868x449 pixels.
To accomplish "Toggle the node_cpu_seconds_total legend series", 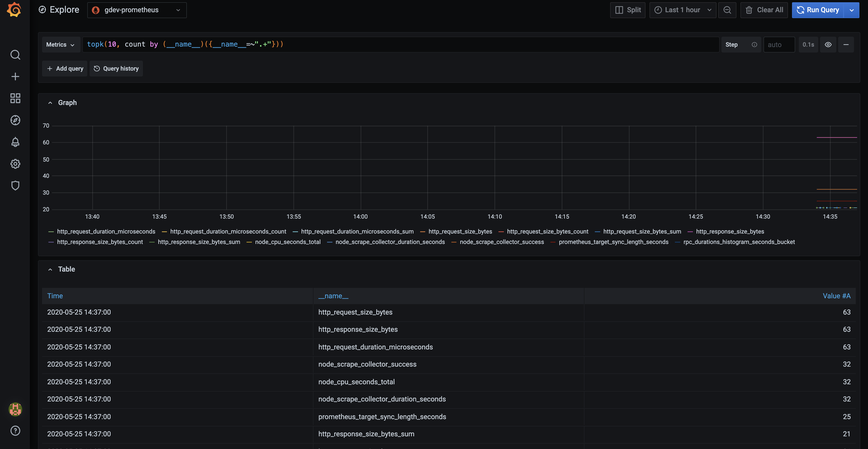I will (x=288, y=242).
